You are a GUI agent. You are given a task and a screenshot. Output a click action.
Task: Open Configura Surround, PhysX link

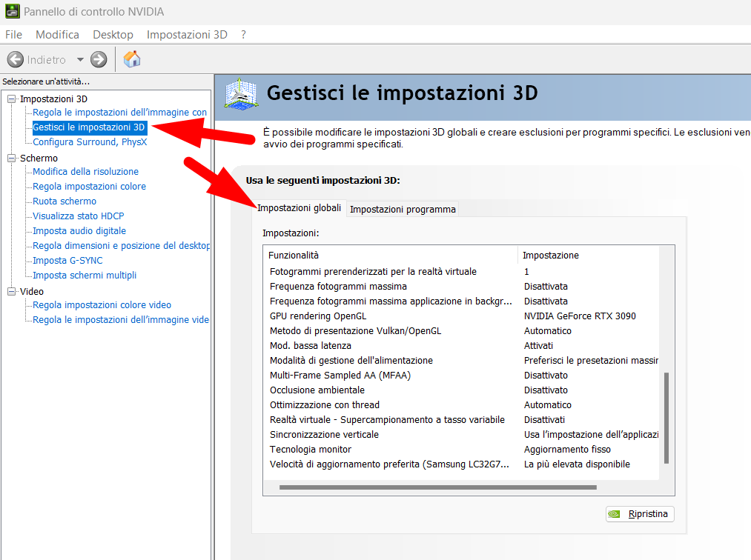pyautogui.click(x=90, y=142)
